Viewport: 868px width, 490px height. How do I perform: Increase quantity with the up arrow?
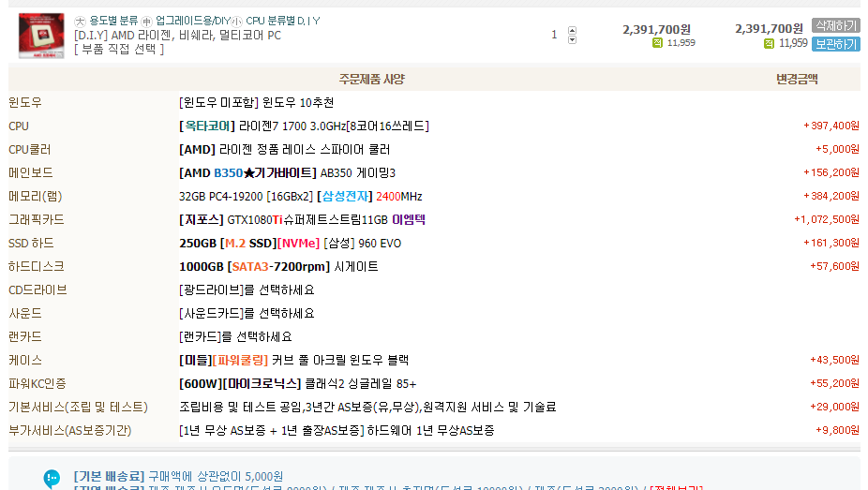(x=573, y=30)
